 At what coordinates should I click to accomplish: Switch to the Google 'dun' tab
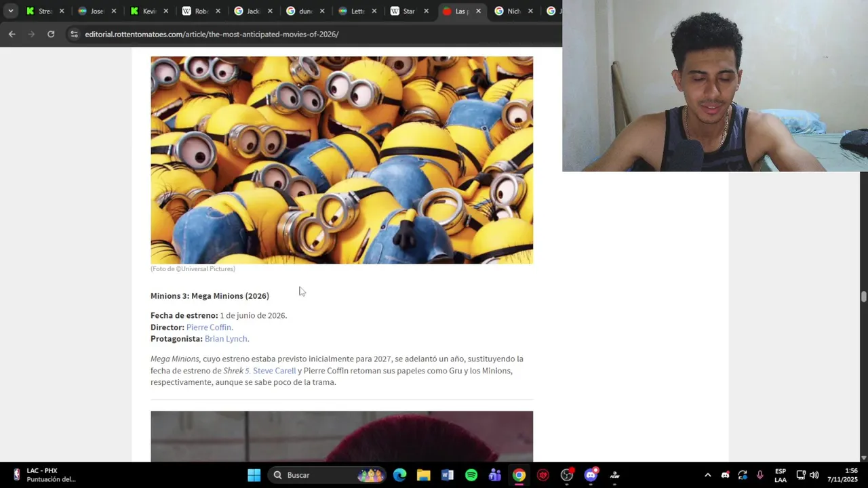304,11
